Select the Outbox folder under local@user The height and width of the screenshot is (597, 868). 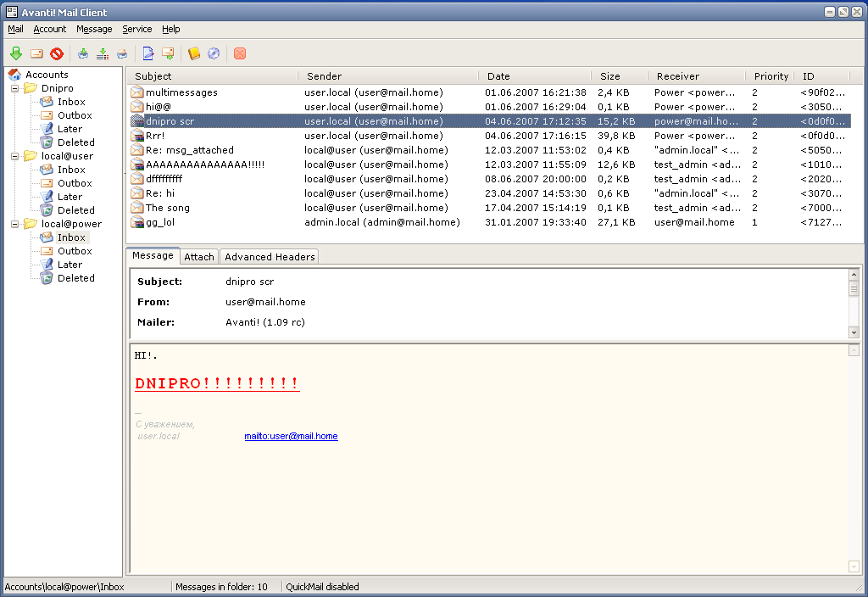[75, 183]
